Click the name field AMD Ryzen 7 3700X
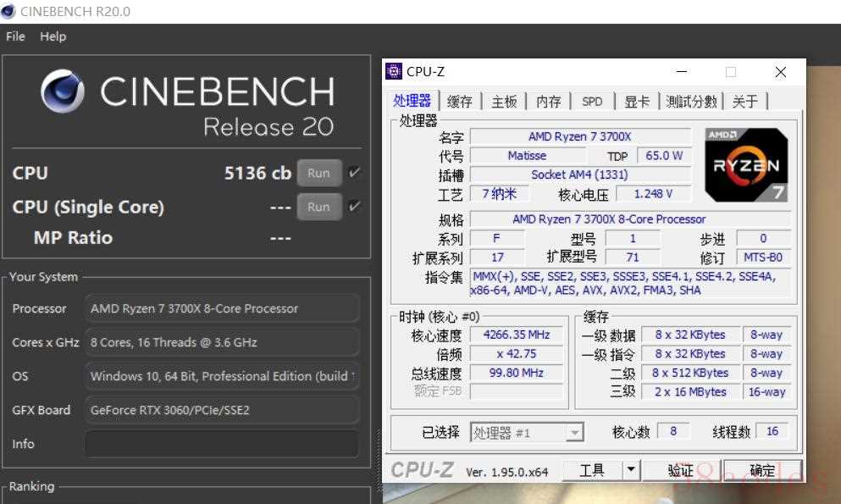Image resolution: width=841 pixels, height=504 pixels. click(580, 136)
